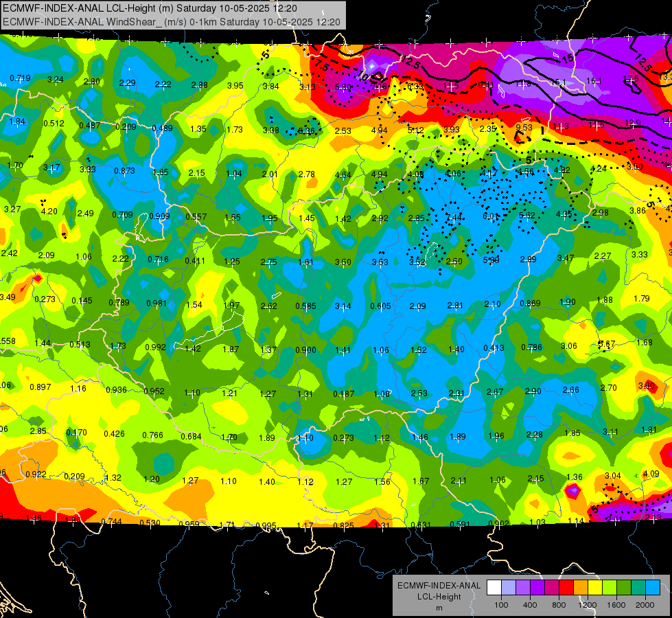Click the shear value 0.170

pos(76,433)
